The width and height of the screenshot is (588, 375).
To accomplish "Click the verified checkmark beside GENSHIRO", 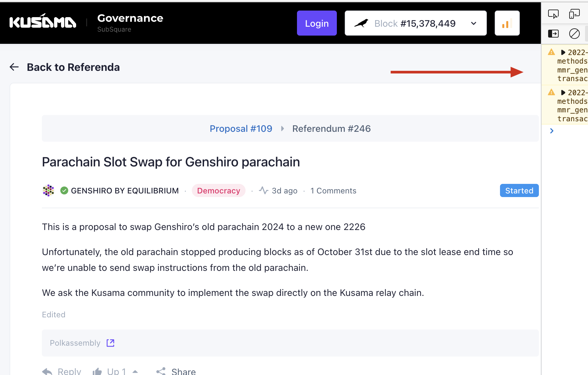I will [64, 190].
